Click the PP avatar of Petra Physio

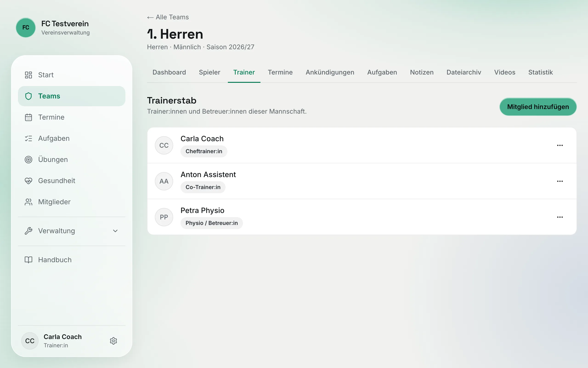coord(164,217)
